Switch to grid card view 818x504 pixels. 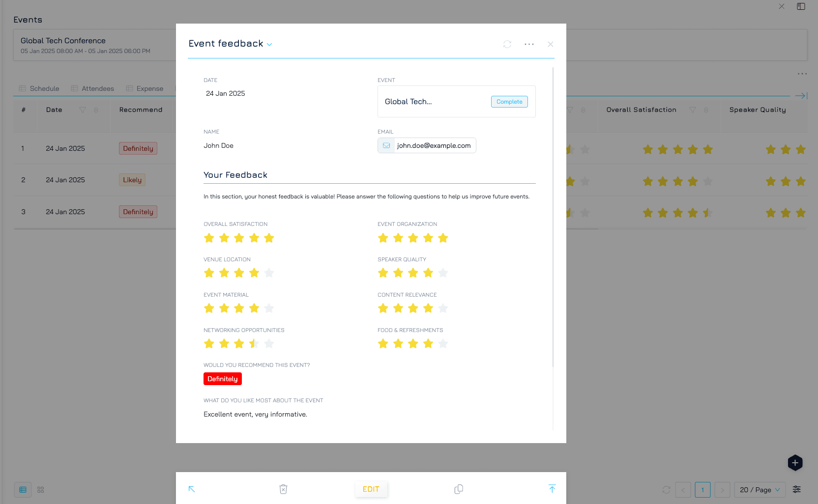pyautogui.click(x=41, y=490)
